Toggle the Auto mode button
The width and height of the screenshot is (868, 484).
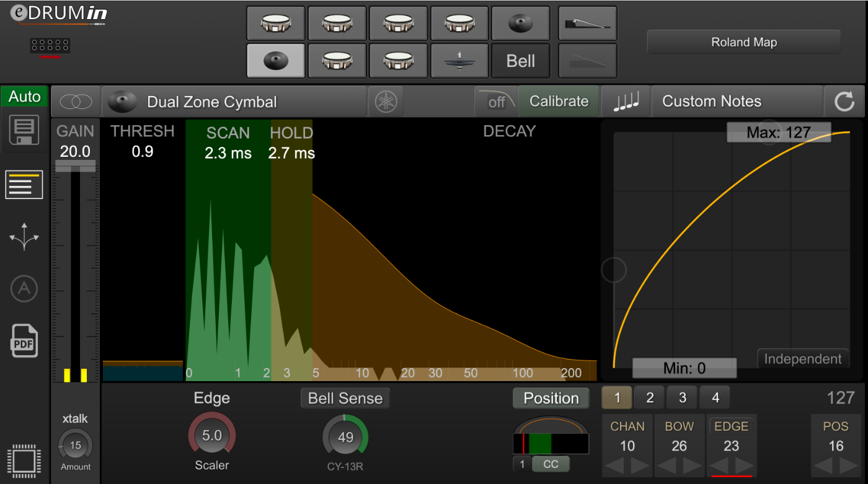pyautogui.click(x=24, y=97)
